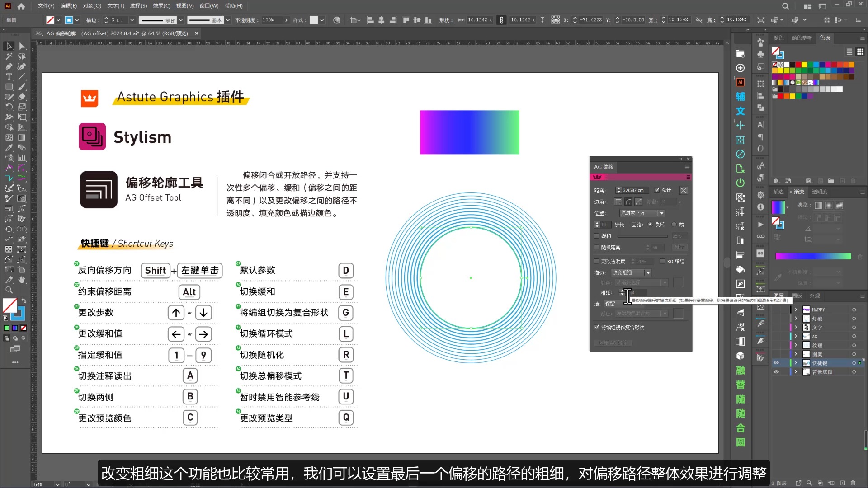Viewport: 868px width, 488px height.
Task: Select the Eraser tool
Action: (22, 97)
